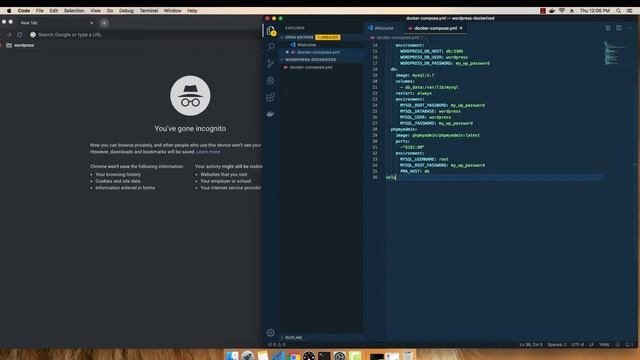Screen dimensions: 640x360
Task: Click the Docker whale icon in macOS menu bar
Action: pos(552,11)
